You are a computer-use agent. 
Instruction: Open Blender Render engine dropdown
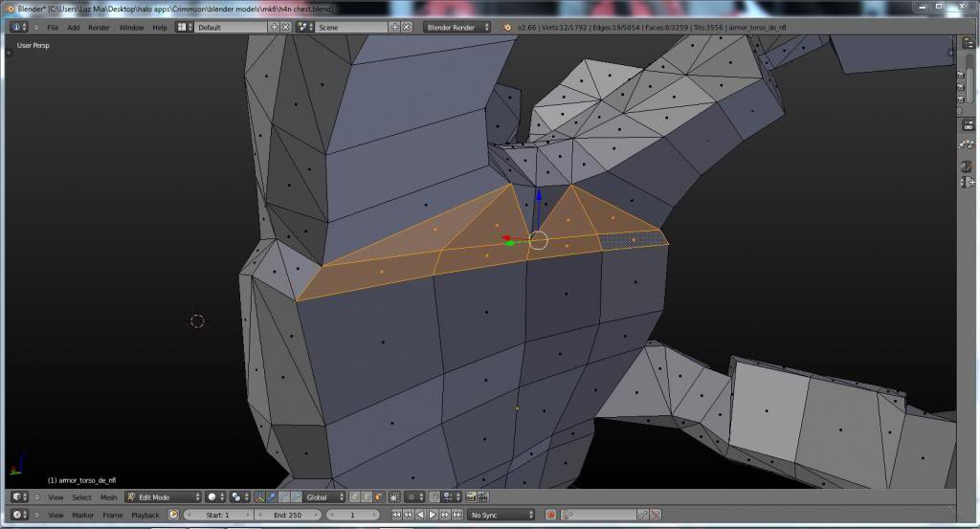click(457, 27)
